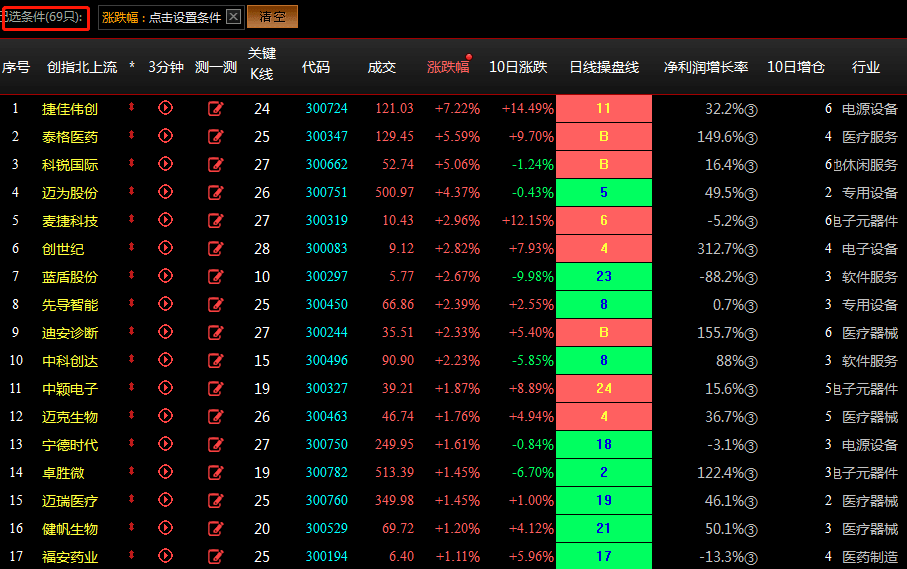Select the stock name 宁德时代
Screen dimensions: 907x569
pyautogui.click(x=70, y=445)
